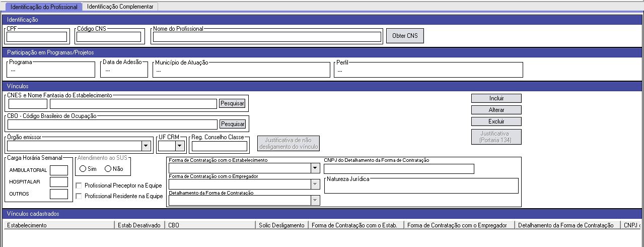The image size is (644, 247).
Task: Click Pesquisar next to CBO occupation field
Action: pos(232,124)
